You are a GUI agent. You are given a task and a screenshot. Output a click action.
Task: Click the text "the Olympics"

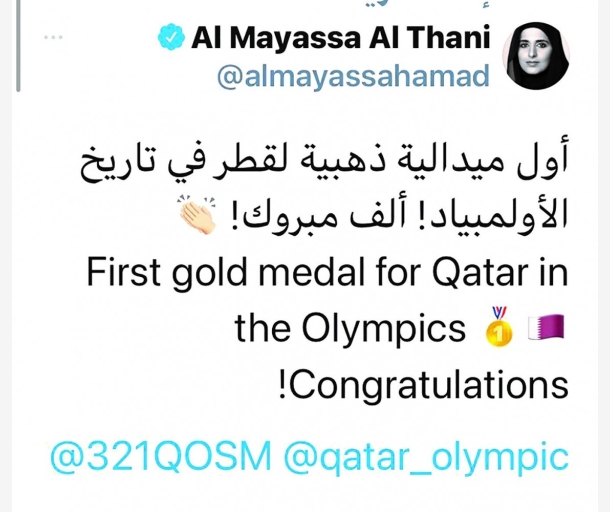click(350, 329)
